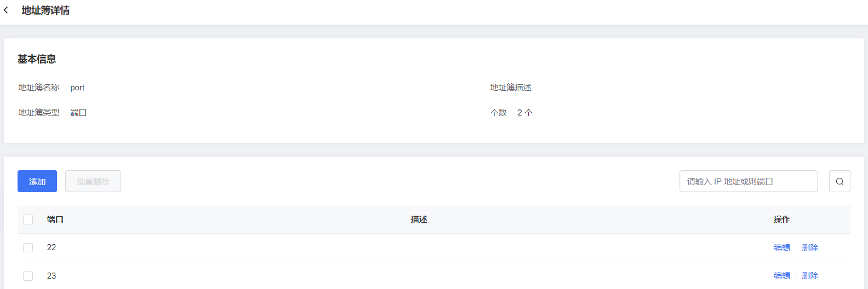Click the 地址簿详情 page title
The width and height of the screenshot is (868, 289).
tap(45, 10)
